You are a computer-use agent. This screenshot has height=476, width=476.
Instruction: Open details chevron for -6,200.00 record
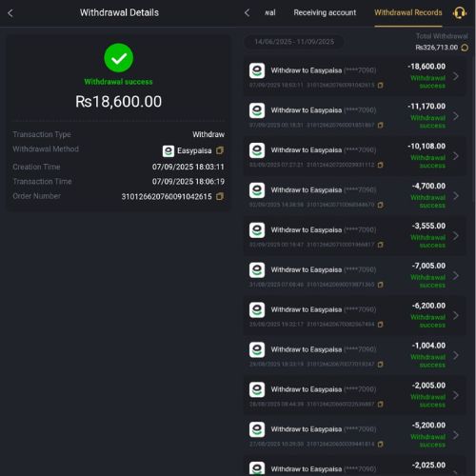[456, 315]
